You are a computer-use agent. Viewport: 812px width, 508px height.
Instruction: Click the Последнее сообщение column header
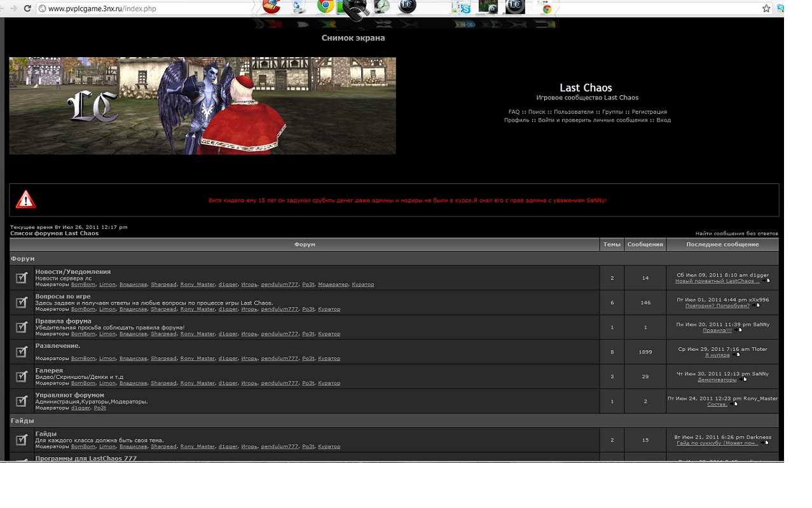pos(722,244)
